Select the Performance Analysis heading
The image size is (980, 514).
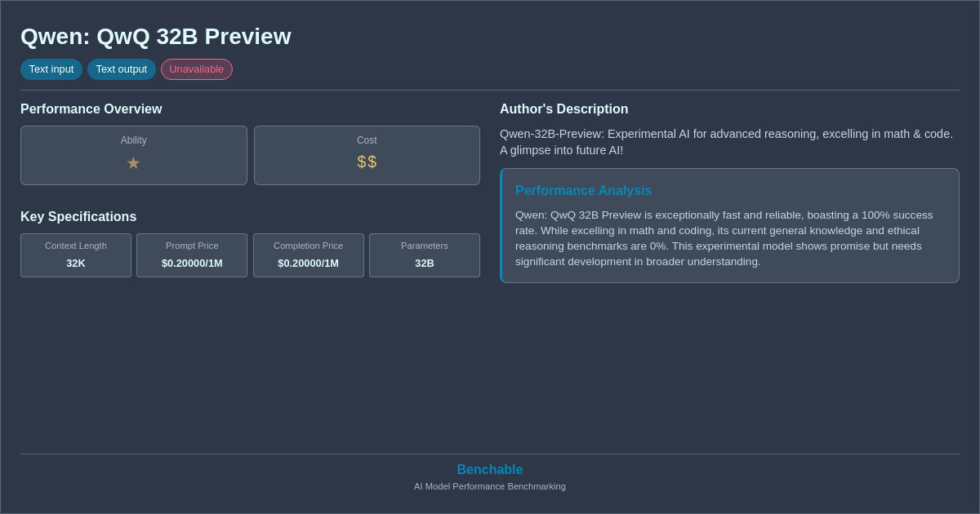[x=583, y=190]
